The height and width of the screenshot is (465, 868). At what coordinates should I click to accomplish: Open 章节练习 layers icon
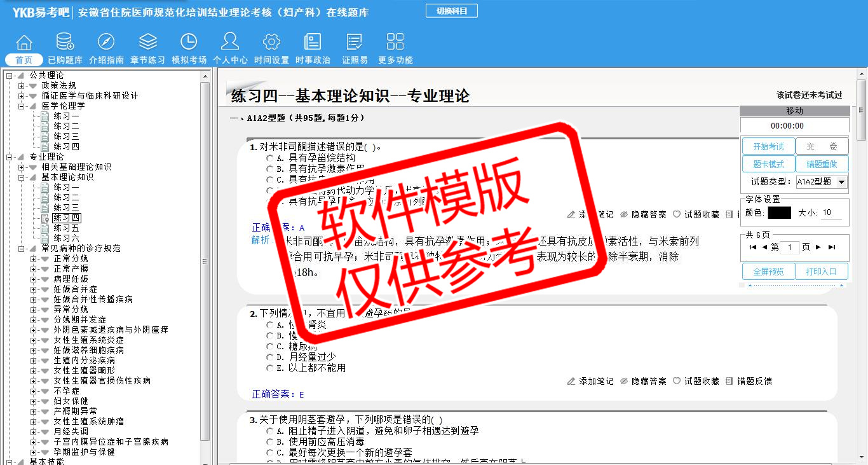coord(147,43)
